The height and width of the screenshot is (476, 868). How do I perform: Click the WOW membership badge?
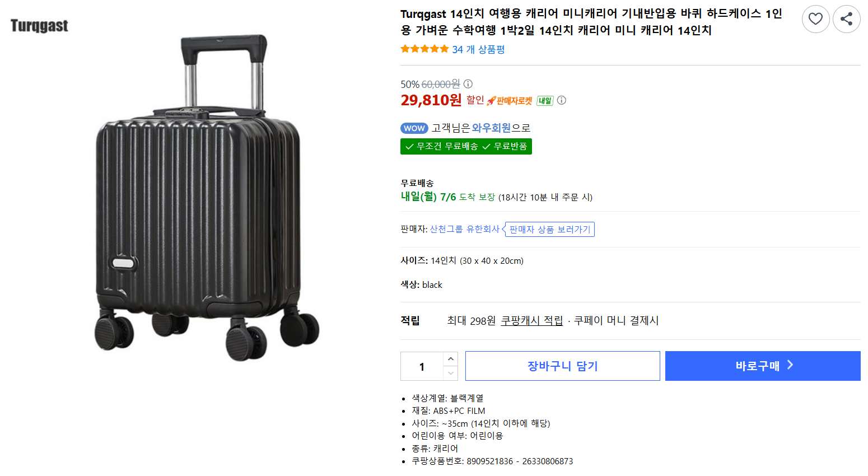(x=414, y=128)
